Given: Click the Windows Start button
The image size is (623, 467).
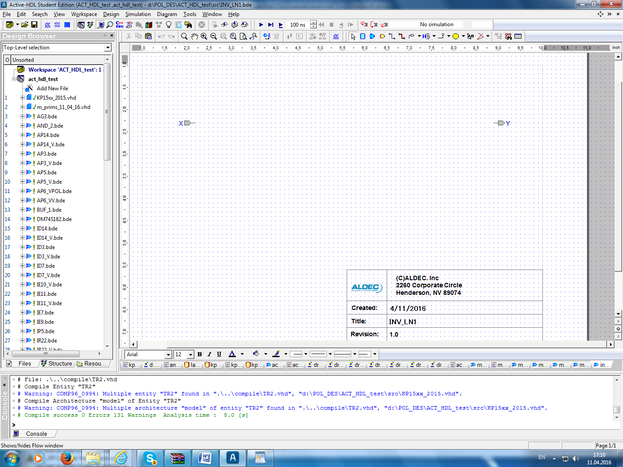Looking at the screenshot, I should tap(11, 456).
